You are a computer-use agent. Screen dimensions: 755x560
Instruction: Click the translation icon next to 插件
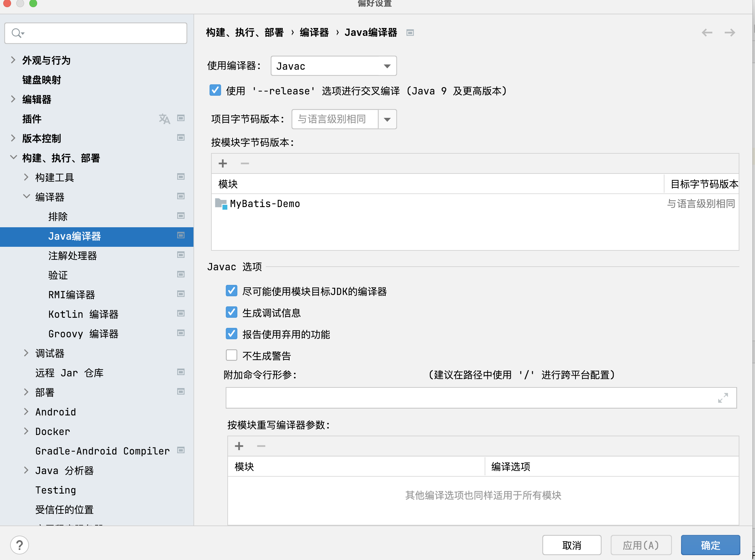164,119
